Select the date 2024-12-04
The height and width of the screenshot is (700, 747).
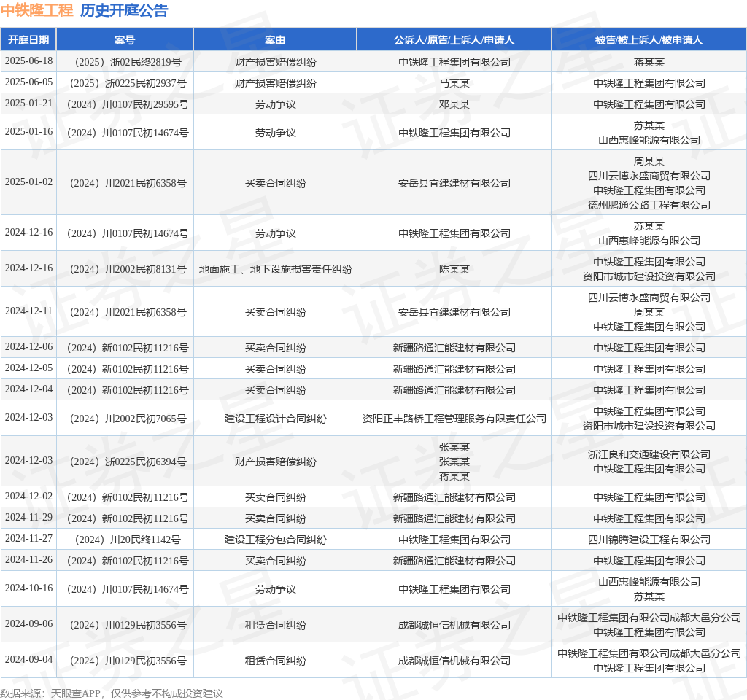coord(28,389)
